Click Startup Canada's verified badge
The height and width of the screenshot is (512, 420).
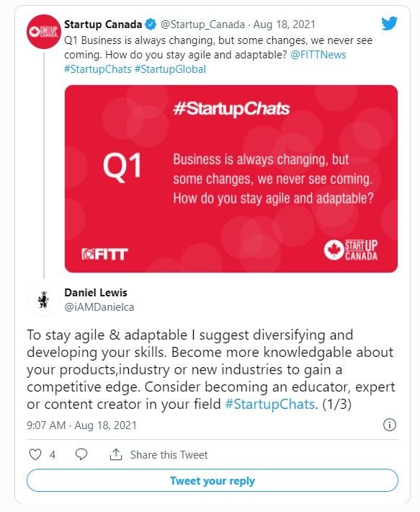pos(151,25)
